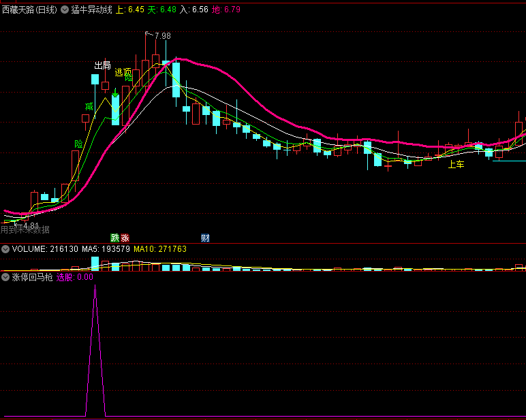This screenshot has height=420, width=526.
Task: Click the yellow 上车 signal label
Action: pos(457,164)
